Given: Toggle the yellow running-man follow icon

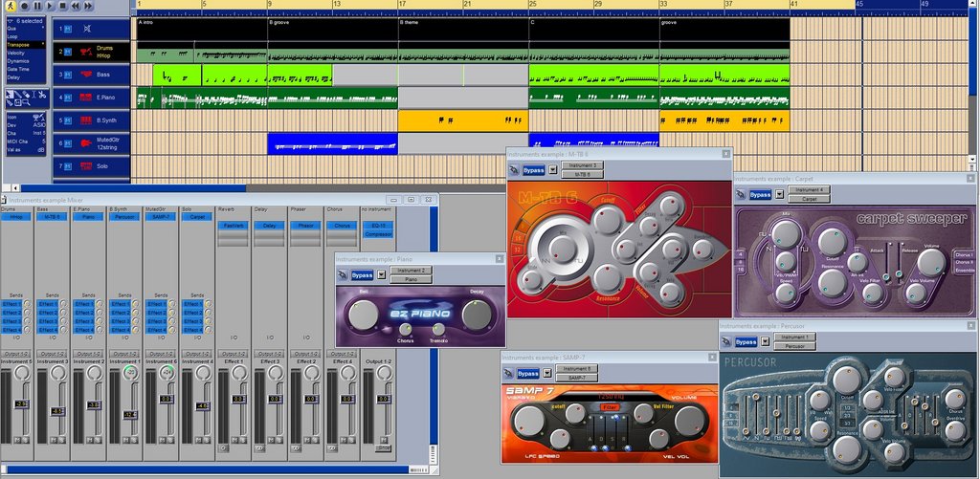Looking at the screenshot, I should (11, 6).
